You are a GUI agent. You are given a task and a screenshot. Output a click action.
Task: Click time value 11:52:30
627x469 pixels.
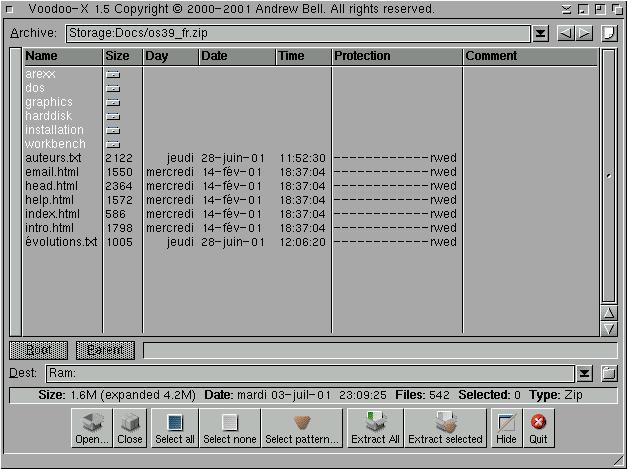(x=303, y=158)
